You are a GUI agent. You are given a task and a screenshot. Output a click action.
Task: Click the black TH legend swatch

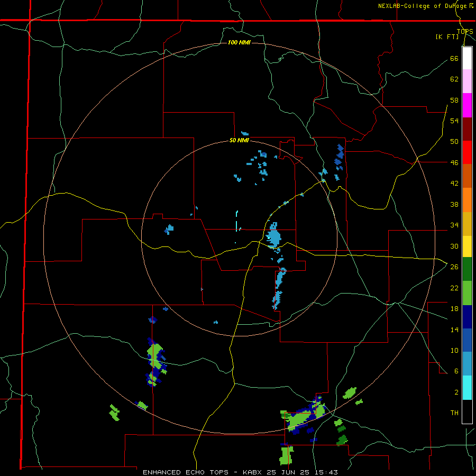point(467,411)
